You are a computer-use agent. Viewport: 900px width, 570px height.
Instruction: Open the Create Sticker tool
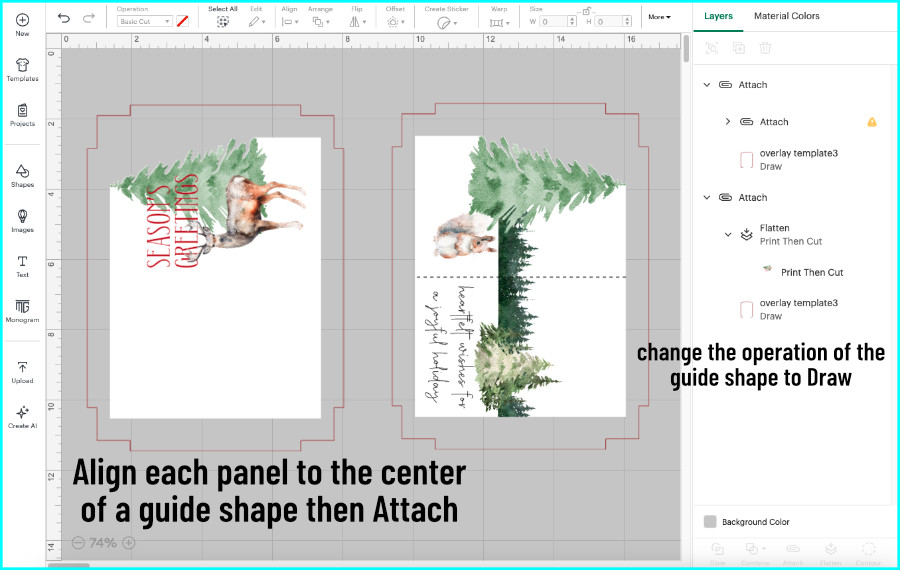[x=447, y=22]
